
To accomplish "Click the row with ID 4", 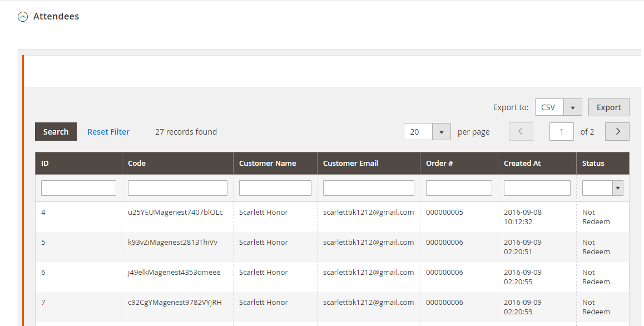I will [x=332, y=216].
